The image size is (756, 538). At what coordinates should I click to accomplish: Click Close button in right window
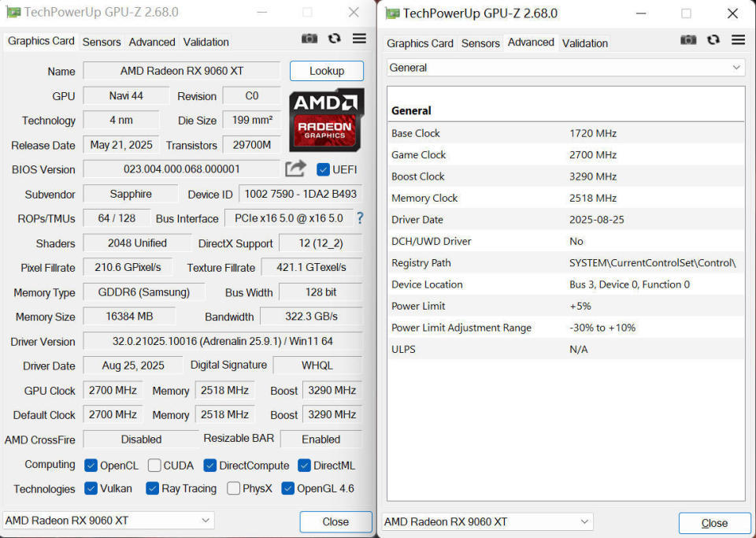pyautogui.click(x=714, y=523)
